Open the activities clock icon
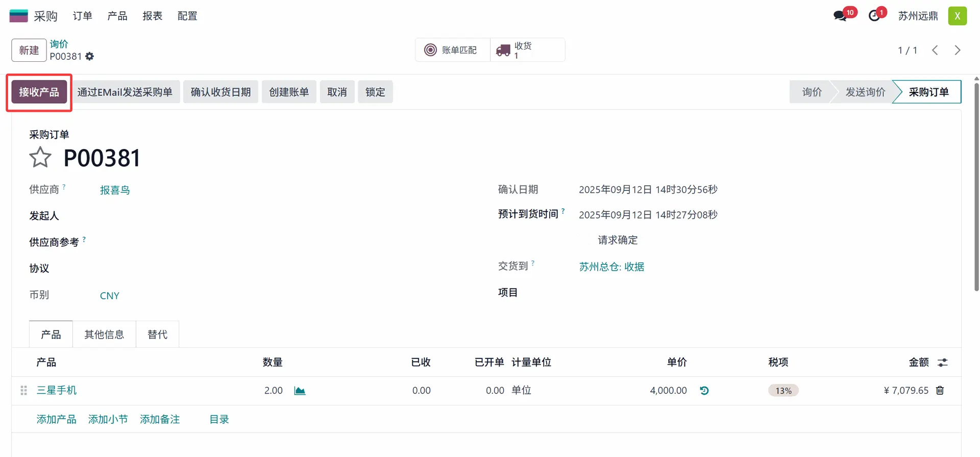Screen dimensions: 980x457 (874, 16)
